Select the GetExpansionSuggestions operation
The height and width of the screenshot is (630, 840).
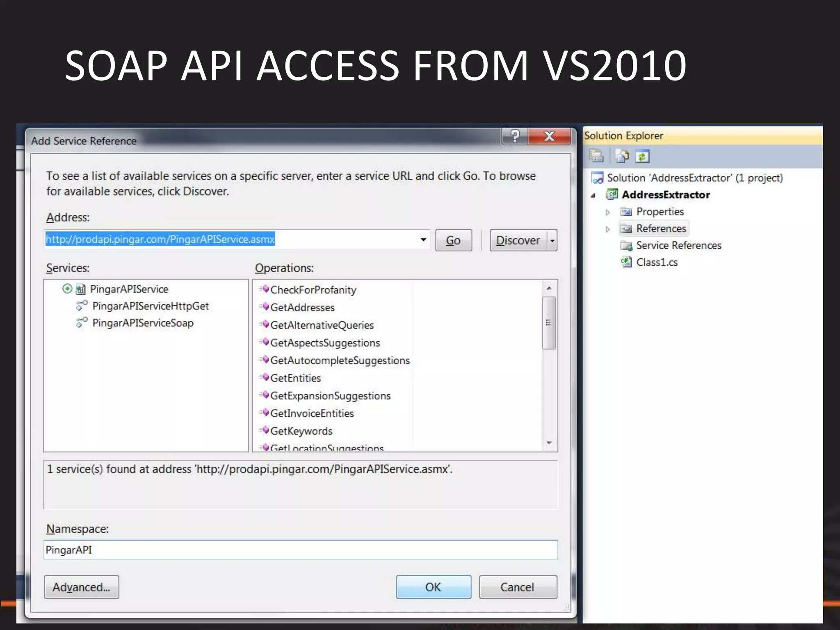point(330,396)
